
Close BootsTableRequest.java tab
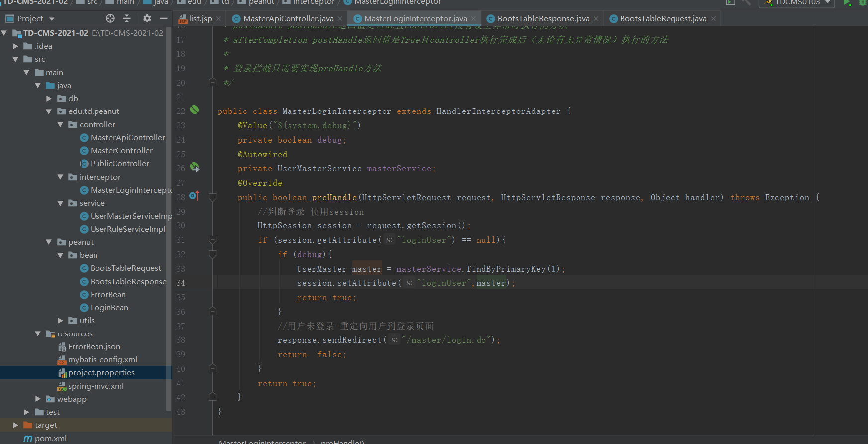point(713,19)
